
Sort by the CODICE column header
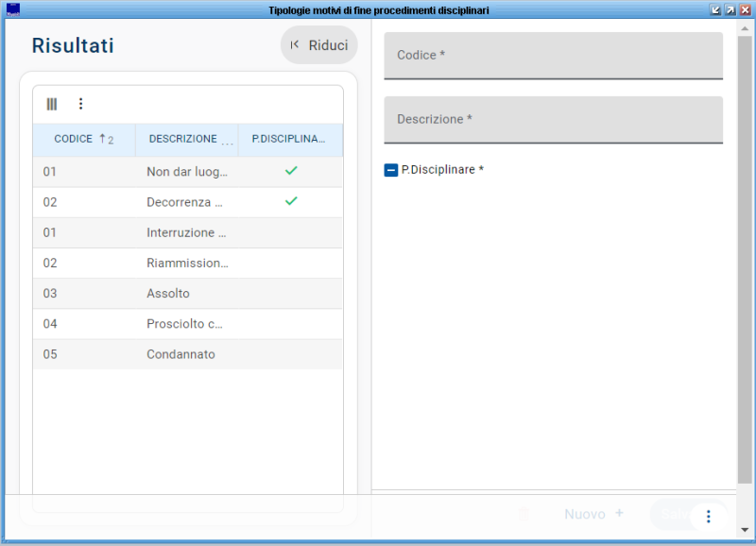pos(84,140)
